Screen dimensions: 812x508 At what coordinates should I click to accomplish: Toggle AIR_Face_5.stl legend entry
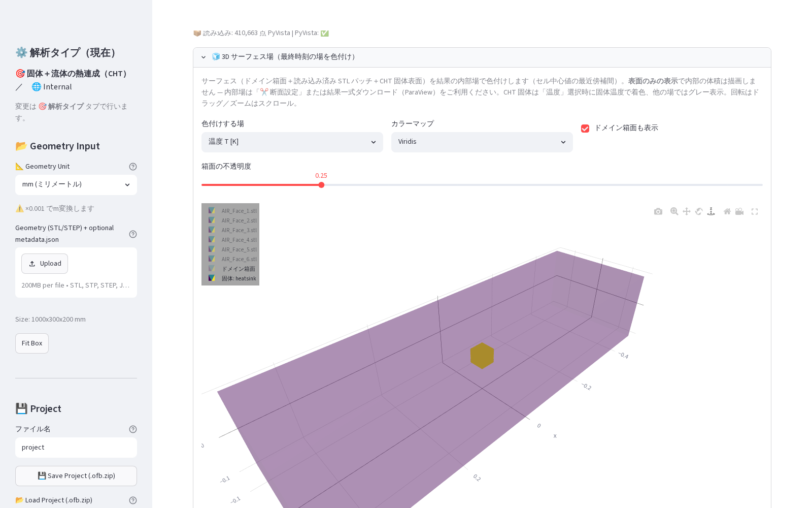232,249
